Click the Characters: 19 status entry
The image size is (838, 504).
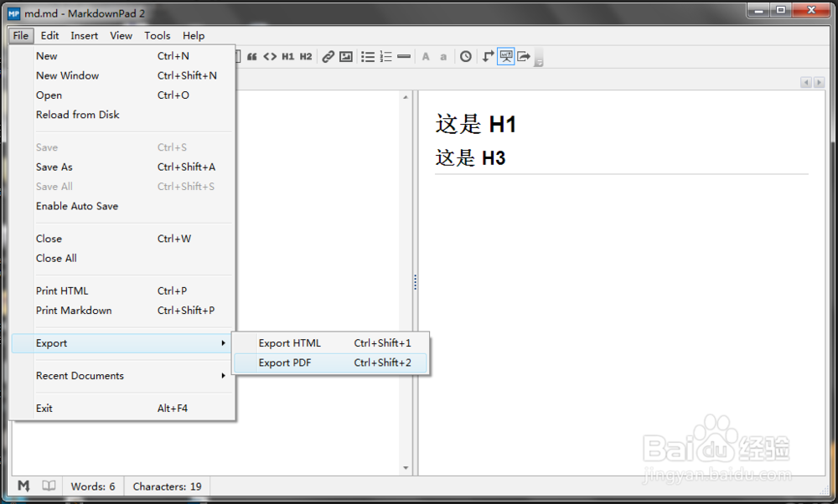tap(167, 486)
